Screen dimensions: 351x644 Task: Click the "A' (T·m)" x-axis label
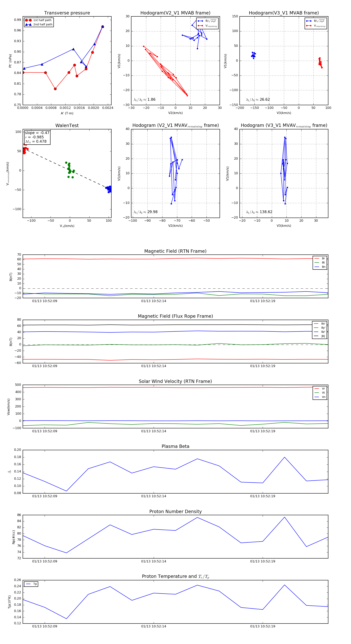67,113
